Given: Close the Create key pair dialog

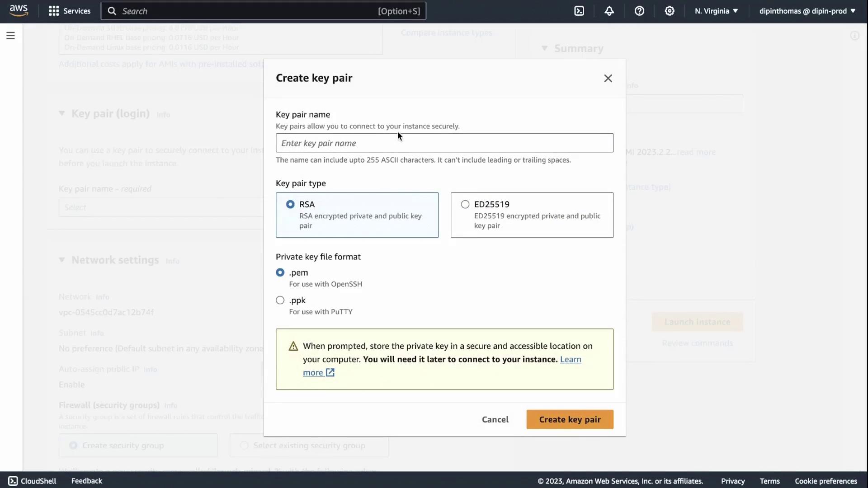Looking at the screenshot, I should point(608,78).
